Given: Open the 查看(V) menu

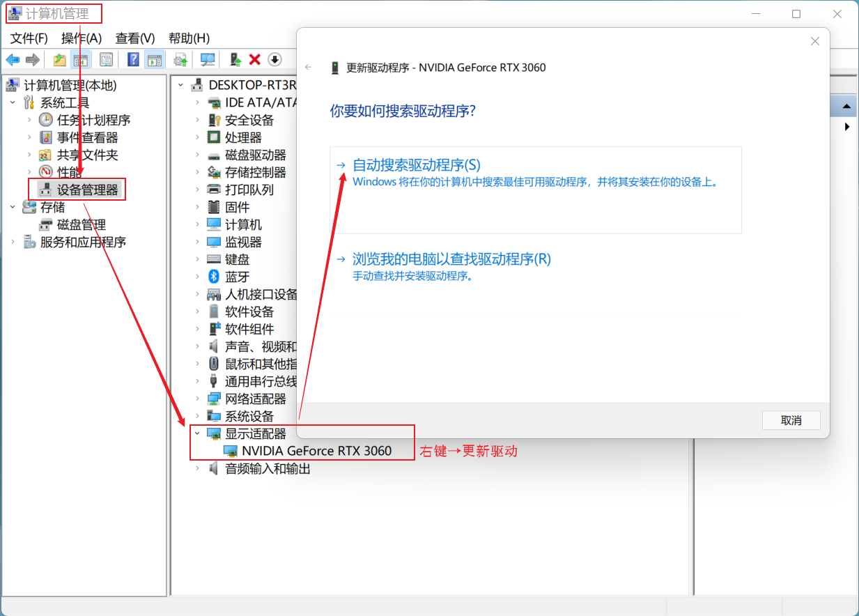Looking at the screenshot, I should 135,38.
